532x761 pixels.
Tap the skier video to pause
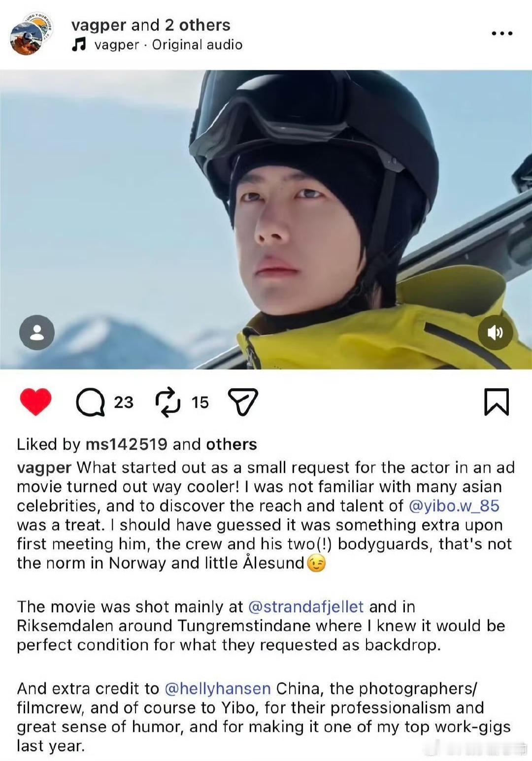pyautogui.click(x=266, y=220)
